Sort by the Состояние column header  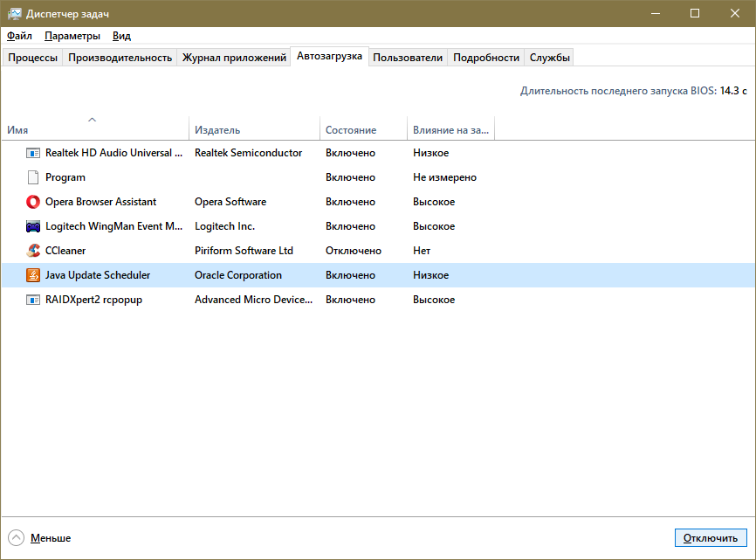[x=351, y=130]
